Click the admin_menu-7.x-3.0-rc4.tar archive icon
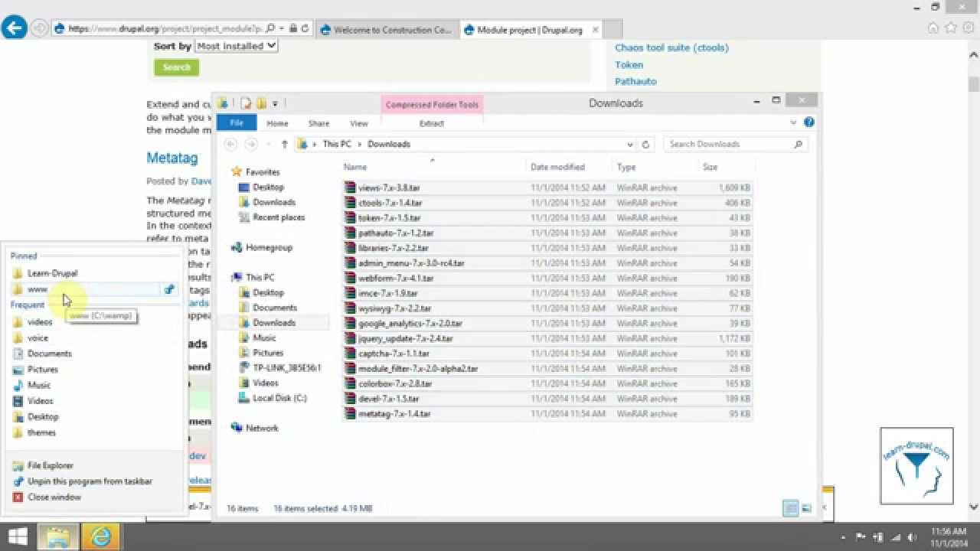 [350, 263]
